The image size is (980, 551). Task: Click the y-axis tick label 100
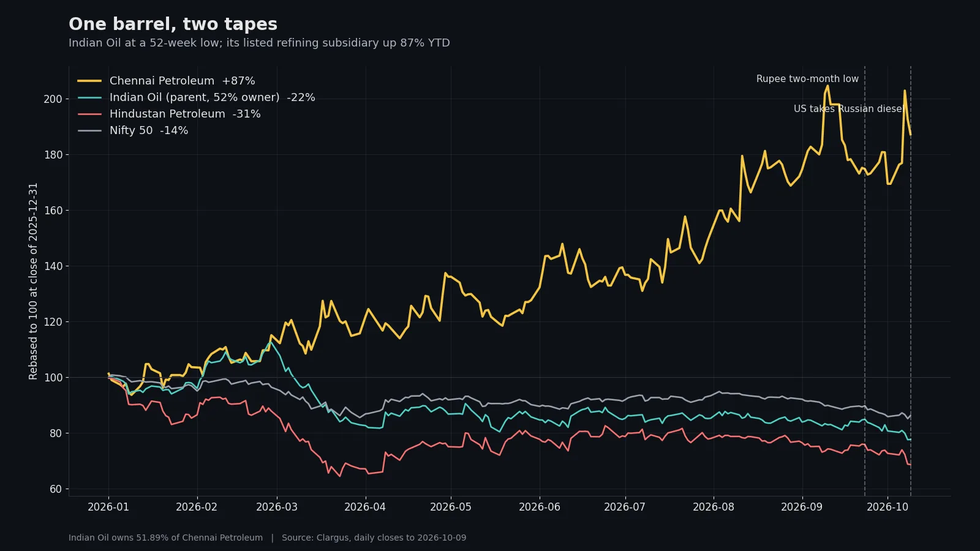tap(53, 378)
